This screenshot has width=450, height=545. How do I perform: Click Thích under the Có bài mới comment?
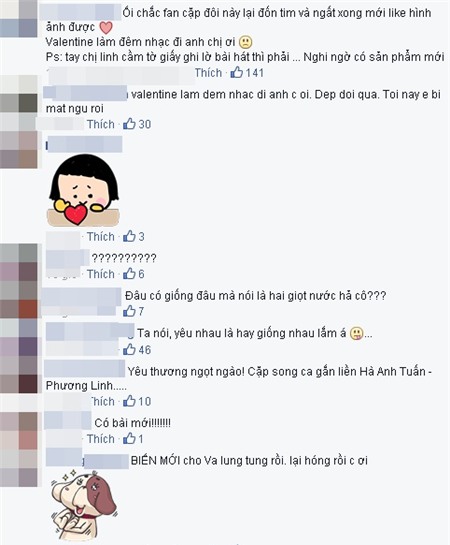pos(101,439)
